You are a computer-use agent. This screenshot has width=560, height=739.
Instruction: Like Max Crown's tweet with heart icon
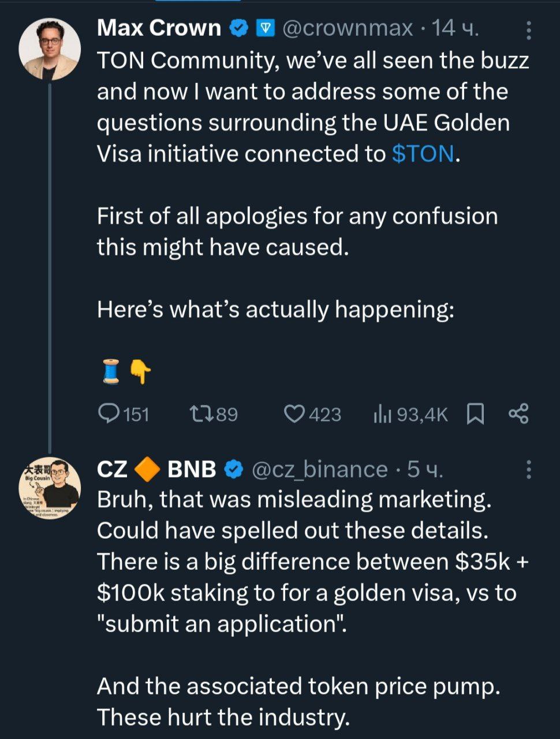point(295,413)
